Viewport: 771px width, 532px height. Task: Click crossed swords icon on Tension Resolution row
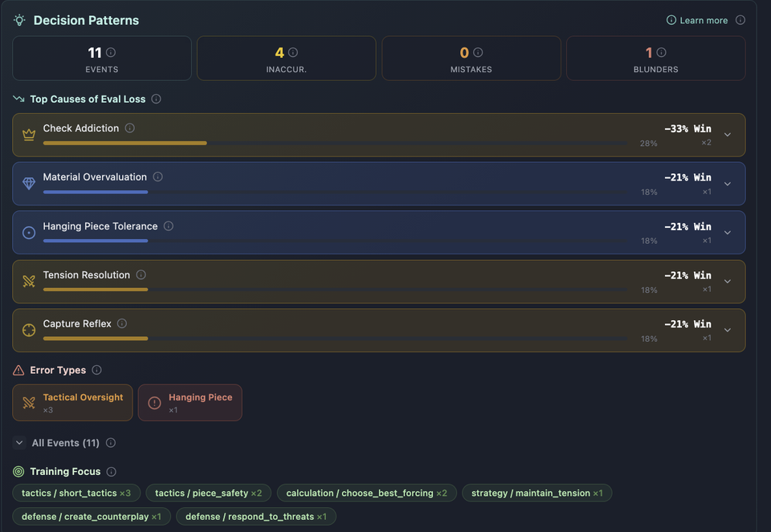29,281
